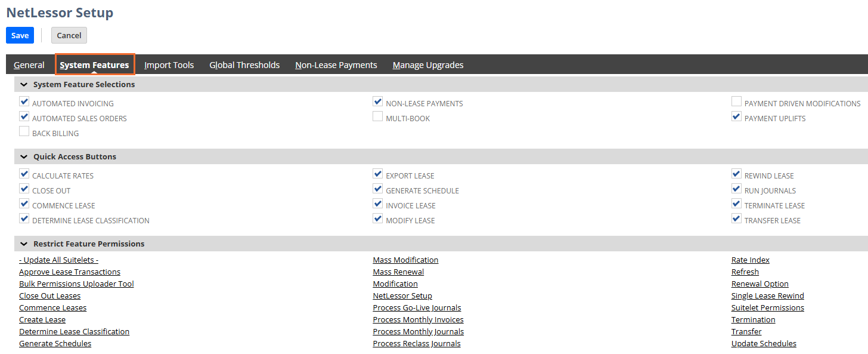
Task: Open the Update All Suitelets link
Action: 59,260
